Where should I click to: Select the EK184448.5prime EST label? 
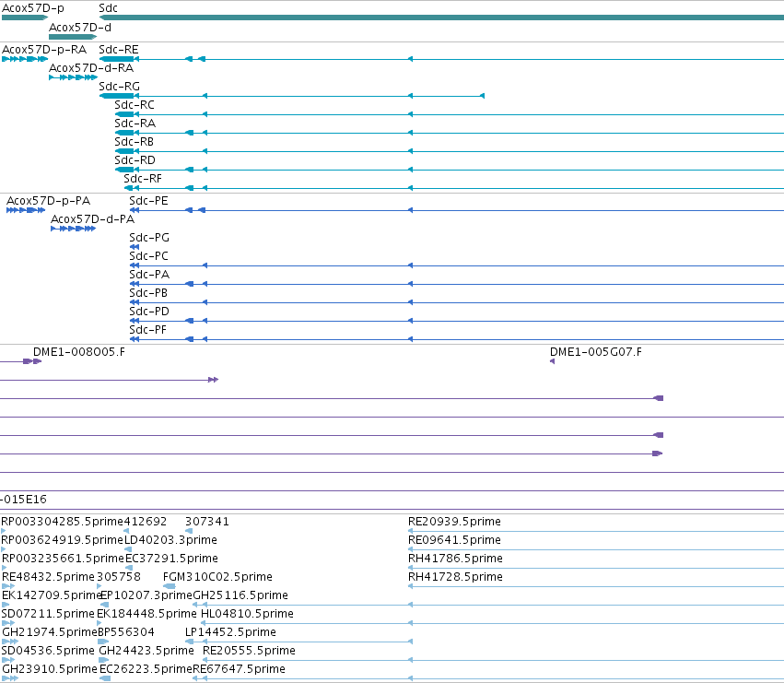pos(146,614)
